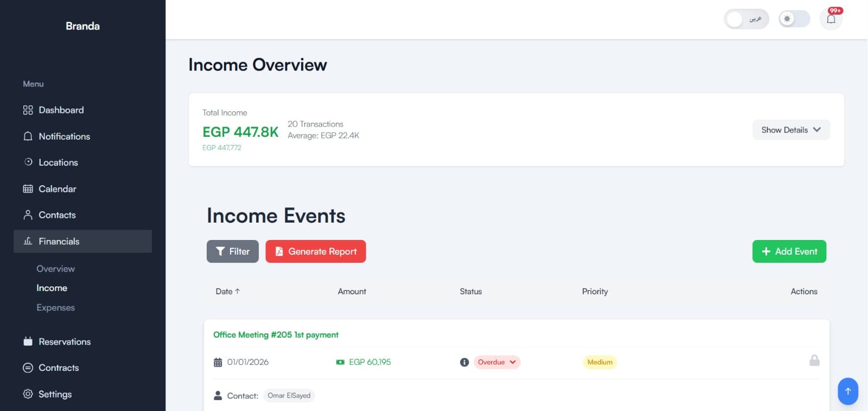Viewport: 868px width, 411px height.
Task: Click the Calendar icon in sidebar
Action: click(28, 189)
